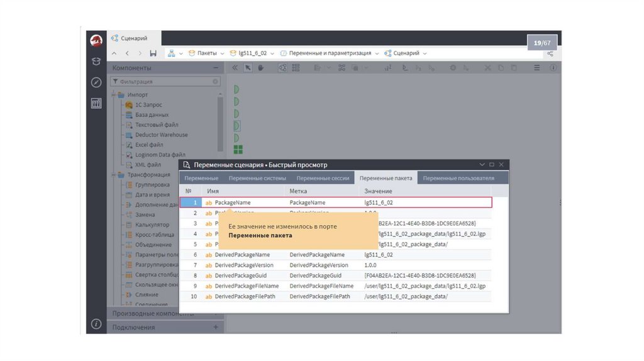Expand the Подключения section with plus
This screenshot has width=644, height=361.
click(216, 327)
